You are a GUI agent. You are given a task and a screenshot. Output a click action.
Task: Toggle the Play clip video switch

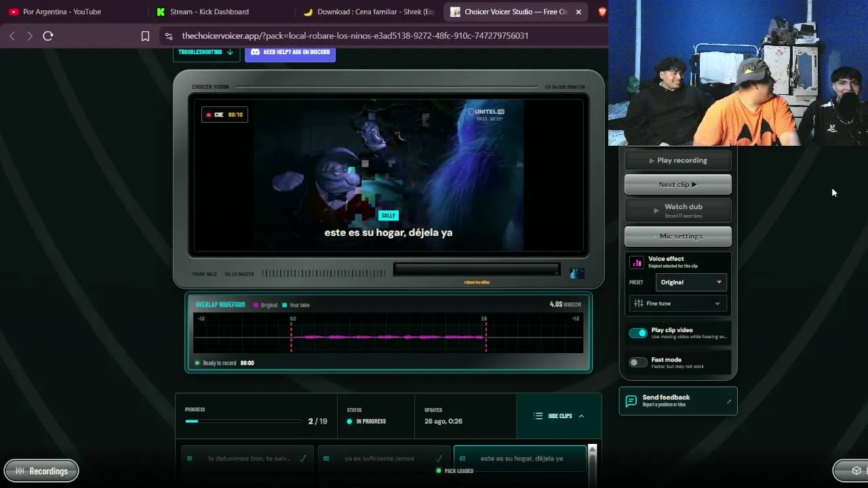tap(638, 333)
